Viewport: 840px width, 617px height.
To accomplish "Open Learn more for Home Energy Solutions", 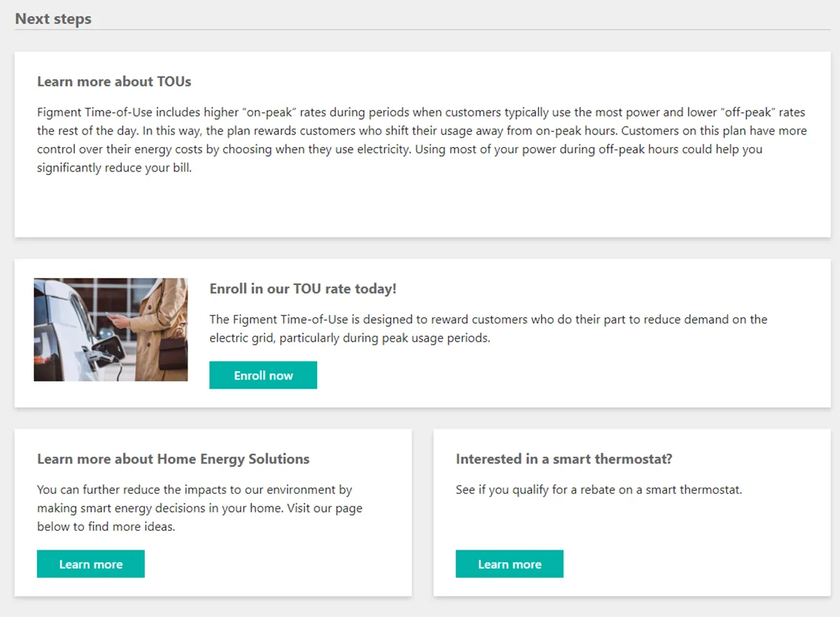I will point(90,564).
